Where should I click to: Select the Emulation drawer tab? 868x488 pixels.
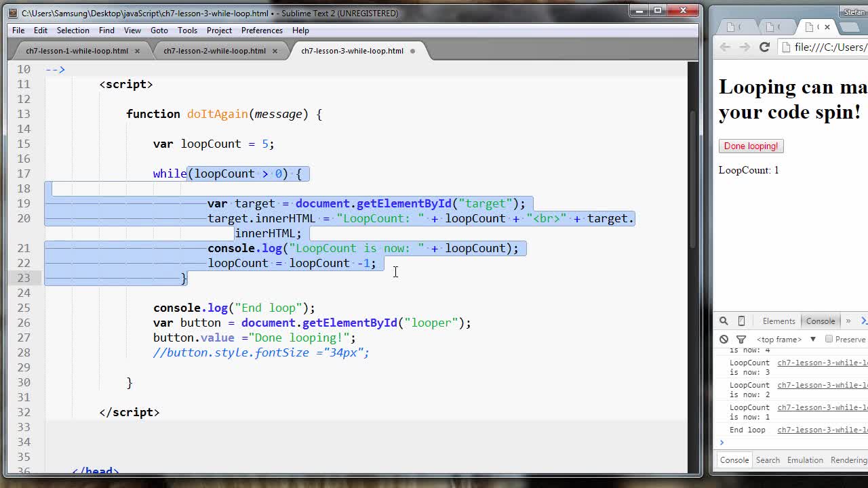pos(805,460)
